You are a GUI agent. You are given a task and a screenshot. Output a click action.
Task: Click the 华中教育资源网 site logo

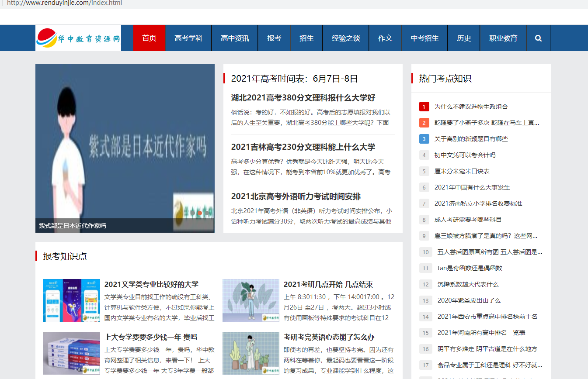pyautogui.click(x=78, y=38)
